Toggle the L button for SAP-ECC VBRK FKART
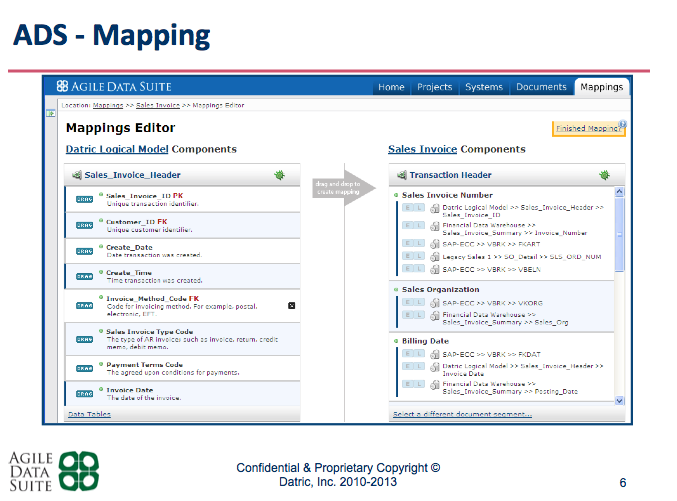677x501 pixels. (x=419, y=243)
